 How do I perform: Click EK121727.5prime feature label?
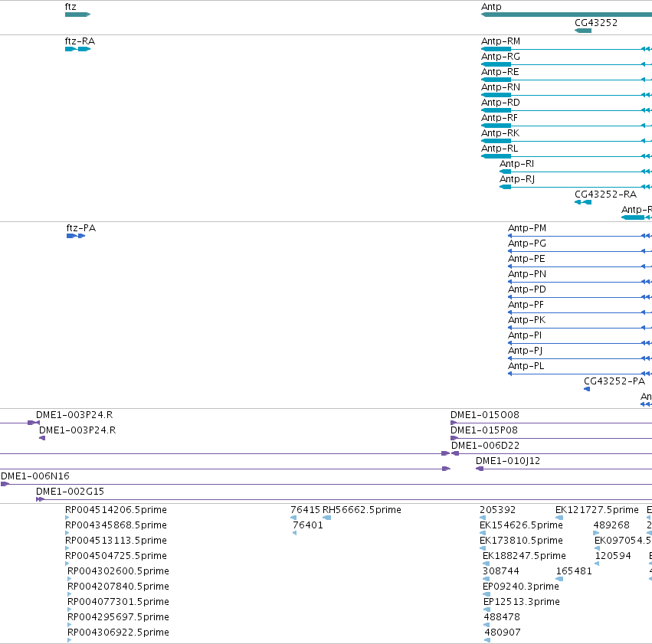(597, 510)
